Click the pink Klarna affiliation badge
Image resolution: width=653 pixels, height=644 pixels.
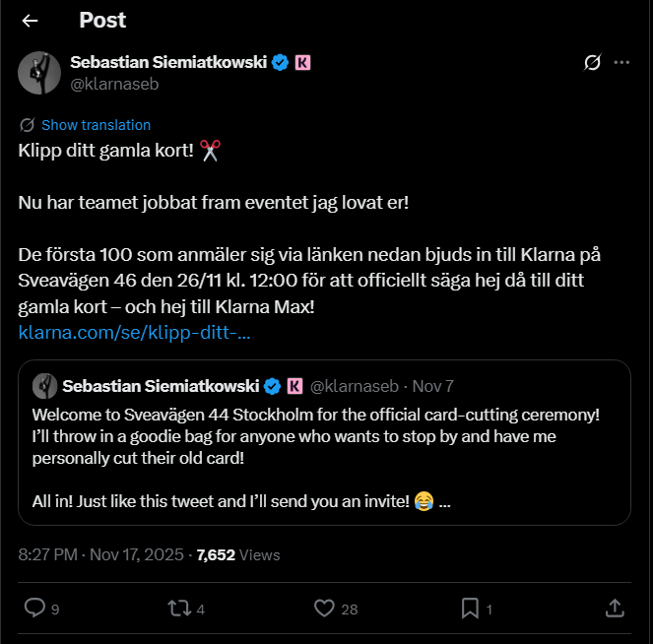(x=302, y=62)
